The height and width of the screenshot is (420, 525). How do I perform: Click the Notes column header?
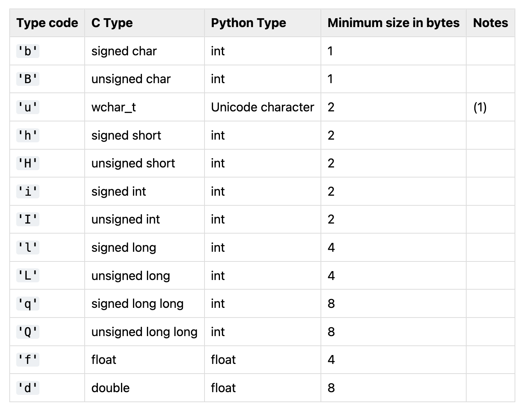[x=491, y=23]
